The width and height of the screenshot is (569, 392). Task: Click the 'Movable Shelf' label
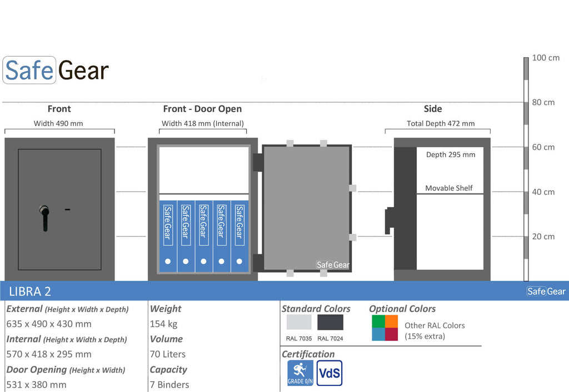[x=449, y=188]
